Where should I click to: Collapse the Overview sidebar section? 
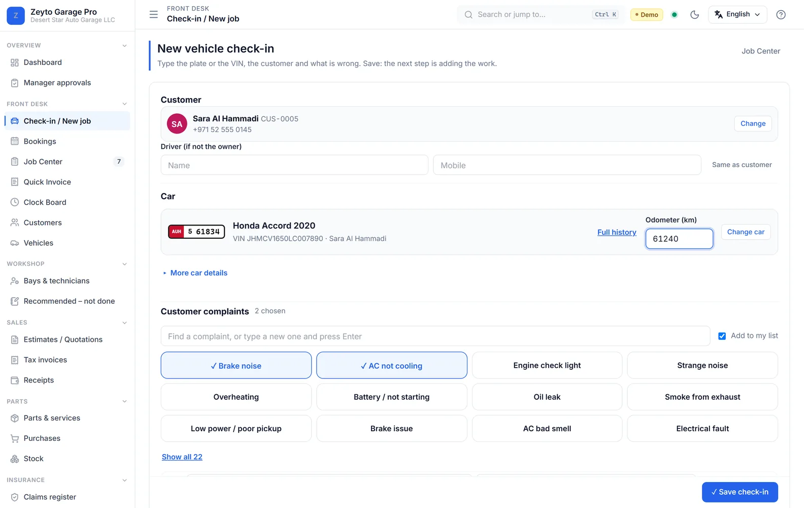click(125, 45)
